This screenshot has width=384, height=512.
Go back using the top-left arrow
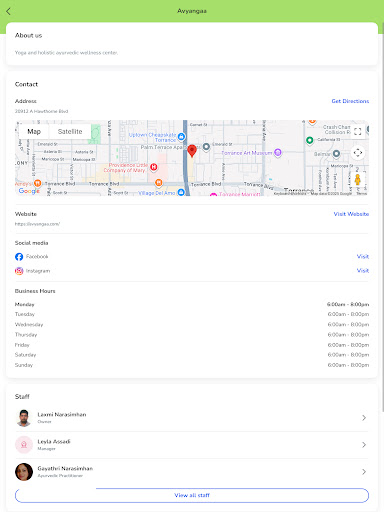click(x=9, y=11)
